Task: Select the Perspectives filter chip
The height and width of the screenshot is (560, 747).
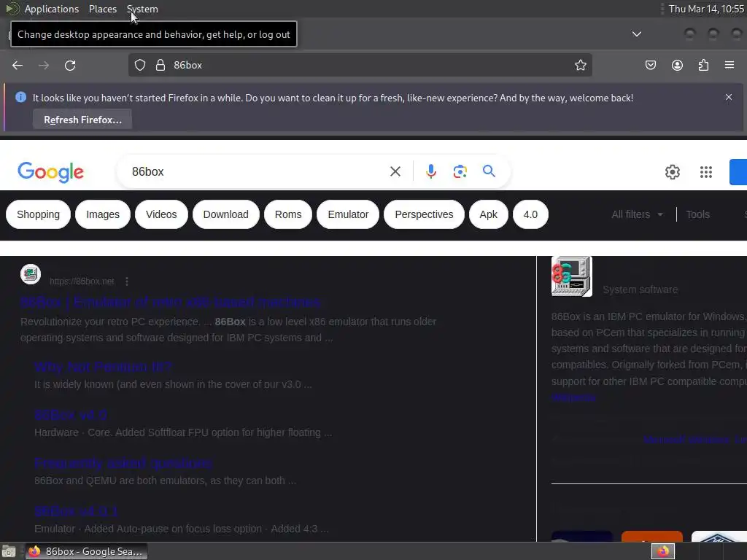Action: (424, 214)
